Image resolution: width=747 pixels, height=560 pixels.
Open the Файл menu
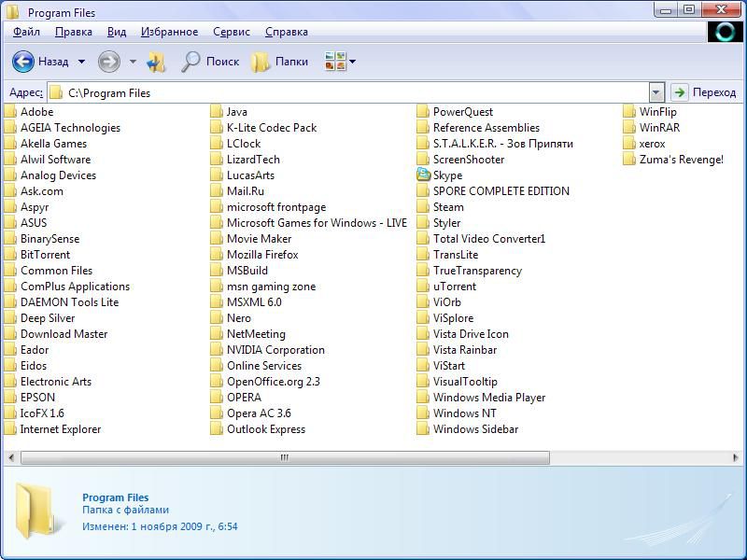26,32
